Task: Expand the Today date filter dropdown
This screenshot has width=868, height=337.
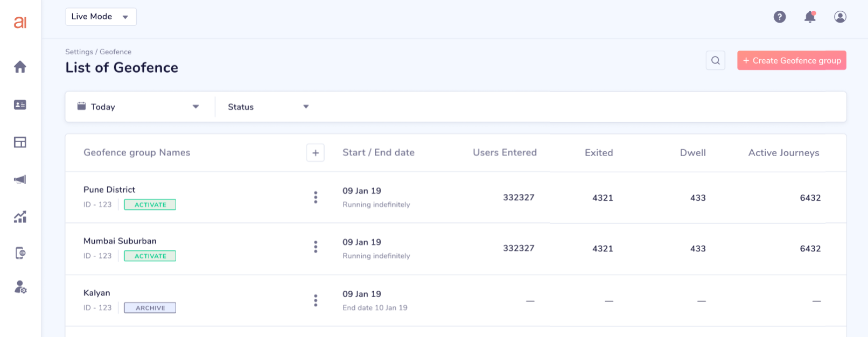Action: [x=139, y=107]
